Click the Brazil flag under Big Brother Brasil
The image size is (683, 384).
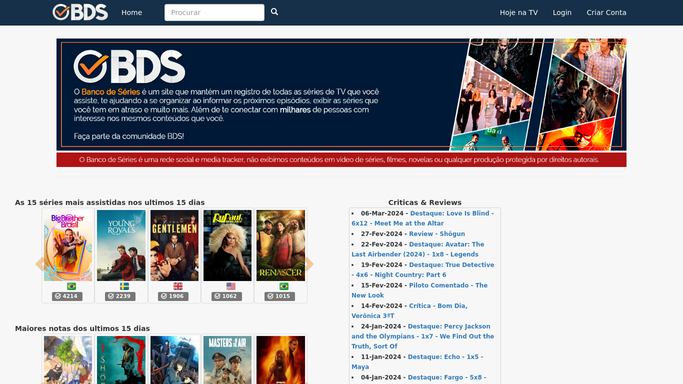pyautogui.click(x=71, y=286)
